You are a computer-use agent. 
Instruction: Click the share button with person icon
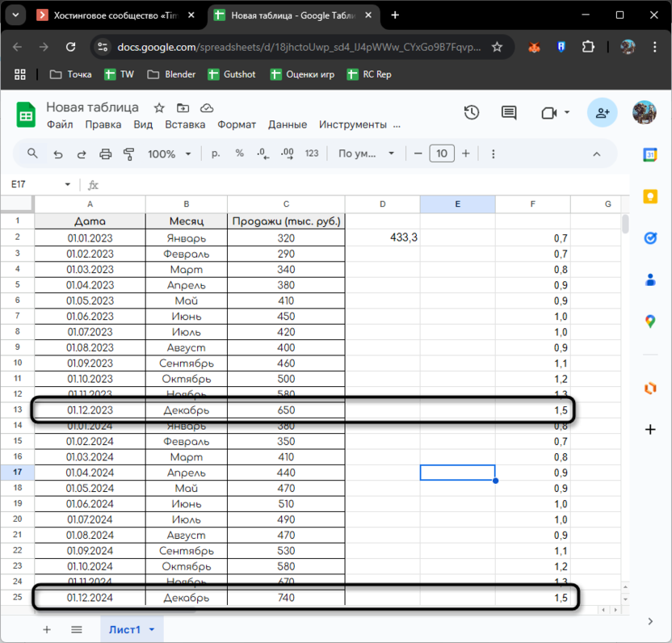603,113
